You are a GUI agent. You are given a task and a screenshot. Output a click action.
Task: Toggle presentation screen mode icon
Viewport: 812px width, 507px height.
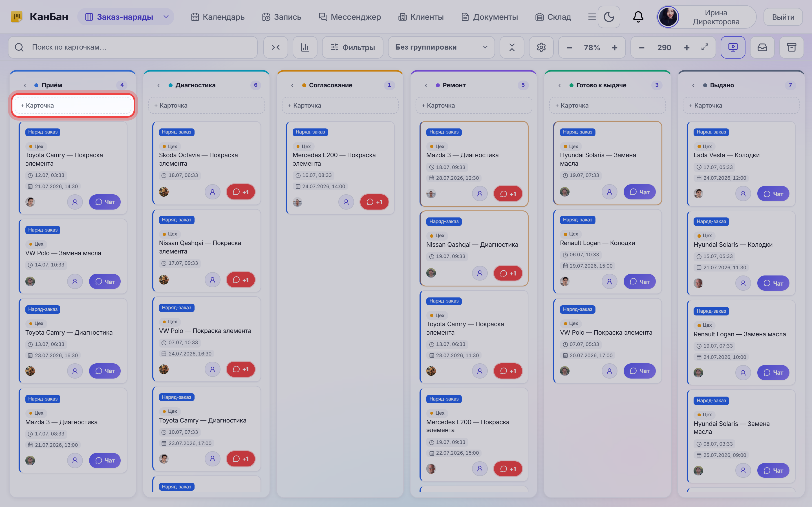click(733, 47)
